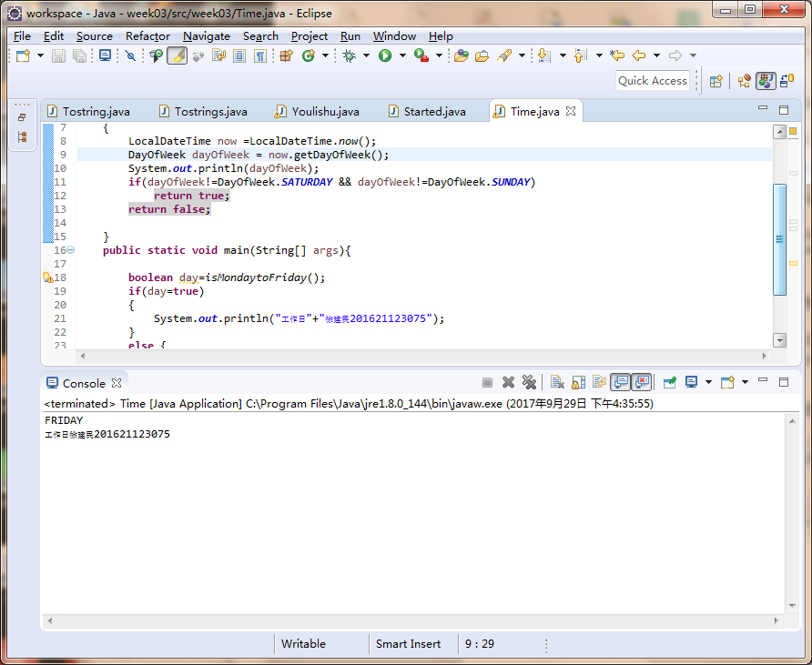812x665 pixels.
Task: Click the Pin Console icon
Action: point(670,382)
